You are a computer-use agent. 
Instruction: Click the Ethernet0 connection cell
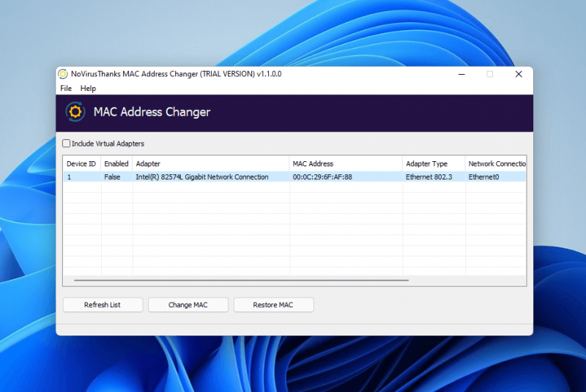(483, 177)
